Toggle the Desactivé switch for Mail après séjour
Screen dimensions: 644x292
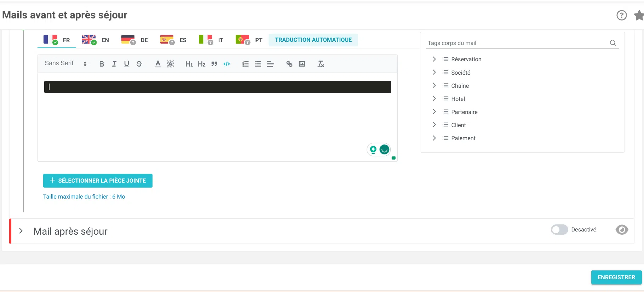(559, 230)
